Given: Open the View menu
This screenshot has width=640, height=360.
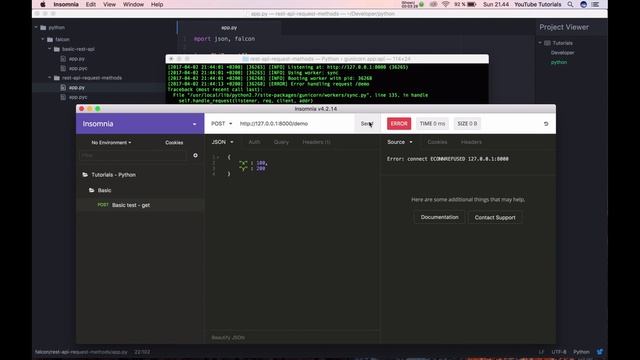Looking at the screenshot, I should [x=109, y=4].
